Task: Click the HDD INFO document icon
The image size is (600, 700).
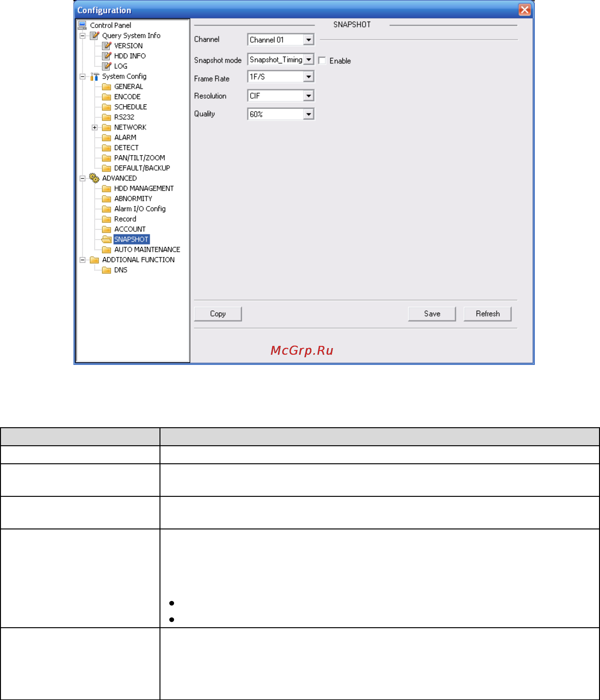Action: click(x=107, y=56)
